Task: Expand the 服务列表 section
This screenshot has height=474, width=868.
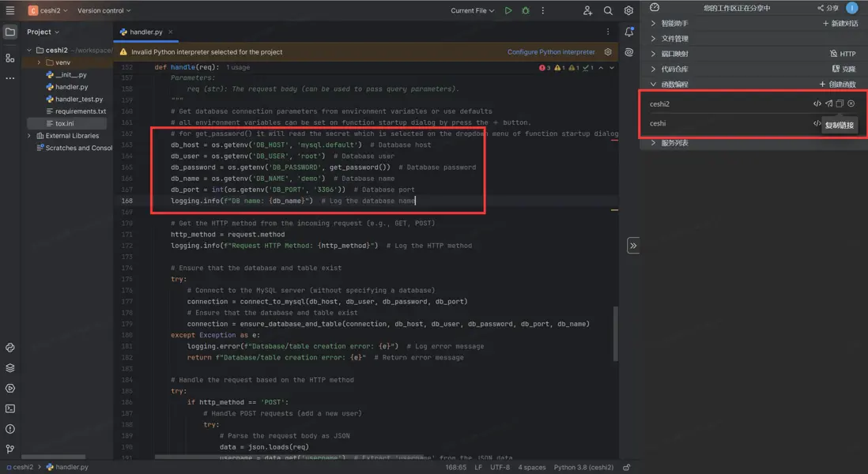Action: coord(674,143)
